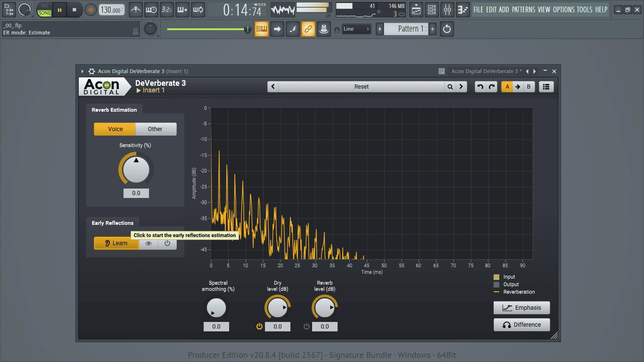
Task: Open the TOOLS menu
Action: click(585, 9)
